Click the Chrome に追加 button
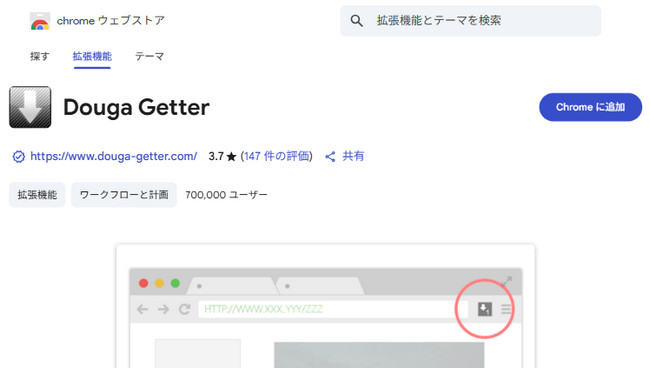Image resolution: width=650 pixels, height=368 pixels. 590,107
